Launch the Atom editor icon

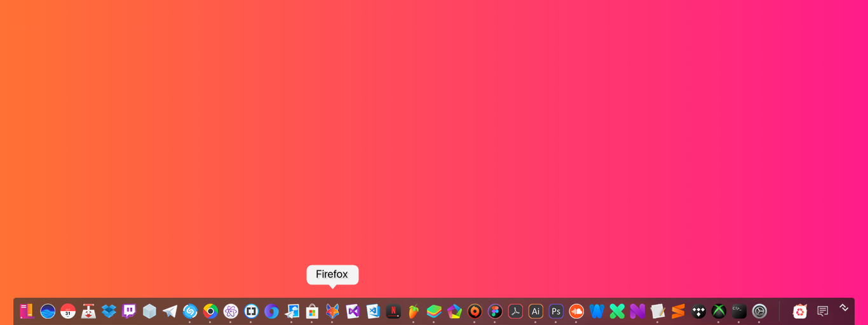231,311
